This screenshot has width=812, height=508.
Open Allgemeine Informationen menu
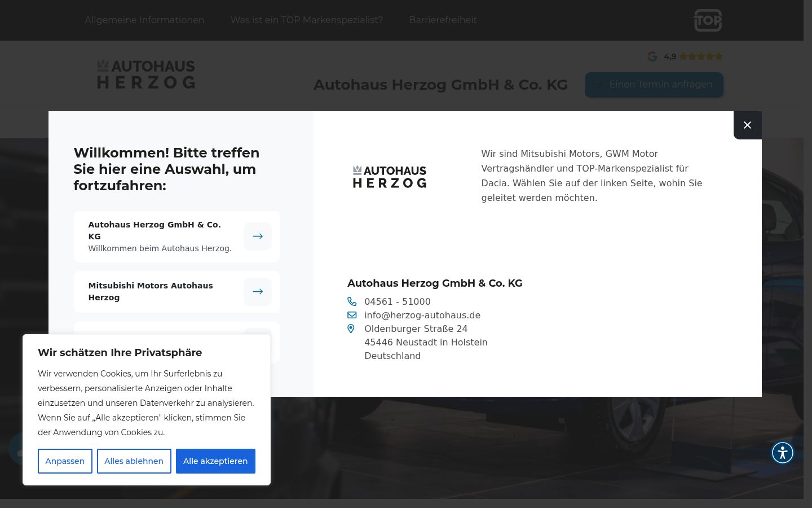pyautogui.click(x=144, y=20)
